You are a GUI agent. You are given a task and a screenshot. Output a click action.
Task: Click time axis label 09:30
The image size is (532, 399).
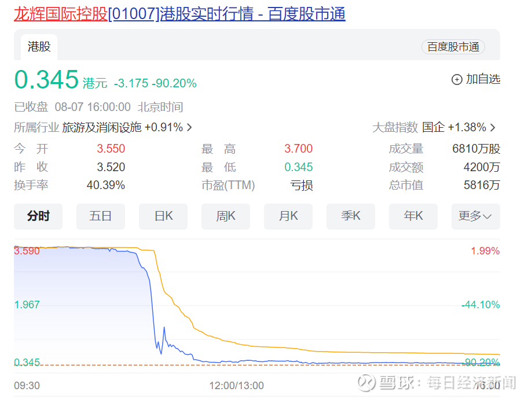pyautogui.click(x=27, y=386)
